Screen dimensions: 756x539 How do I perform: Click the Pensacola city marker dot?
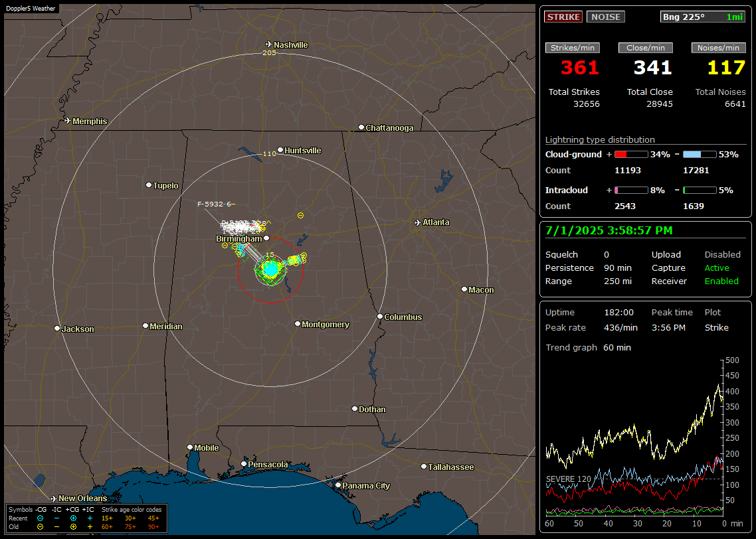tap(244, 464)
